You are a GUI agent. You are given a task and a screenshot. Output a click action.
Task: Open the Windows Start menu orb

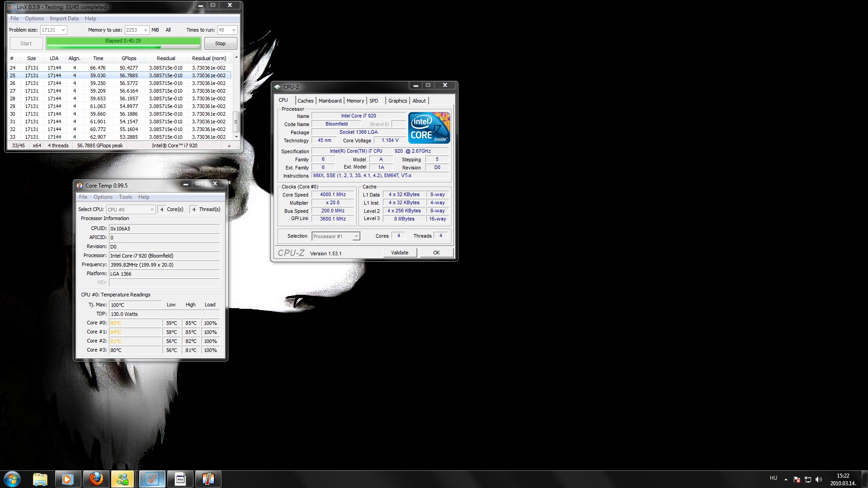coord(12,479)
